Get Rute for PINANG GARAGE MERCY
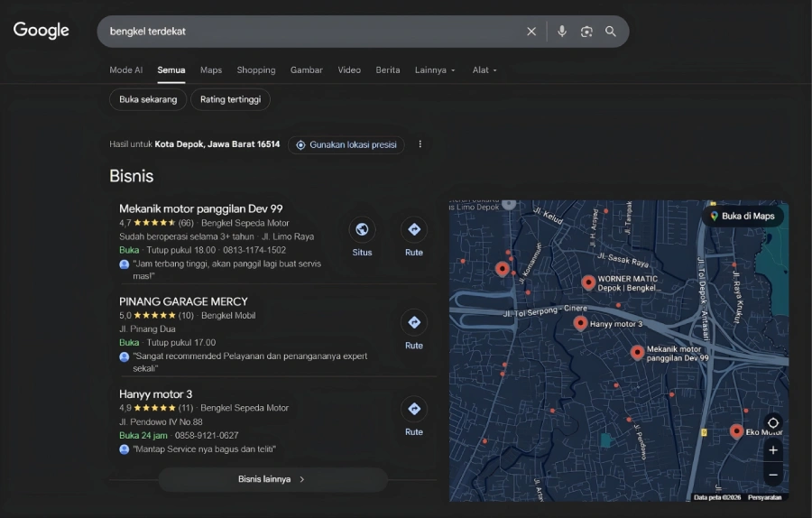812x518 pixels. (x=414, y=330)
